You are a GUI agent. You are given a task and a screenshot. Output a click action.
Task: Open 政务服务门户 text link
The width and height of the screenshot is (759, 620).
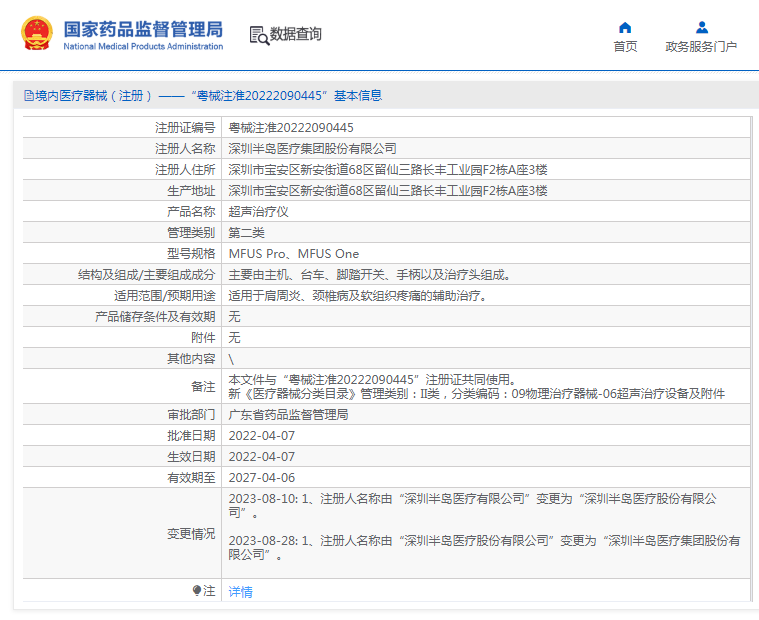(x=701, y=46)
